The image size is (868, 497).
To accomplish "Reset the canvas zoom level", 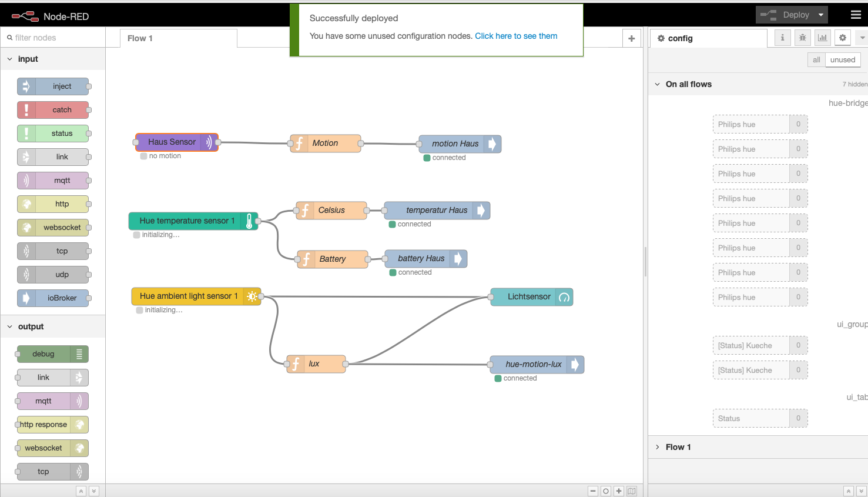I will (x=606, y=491).
